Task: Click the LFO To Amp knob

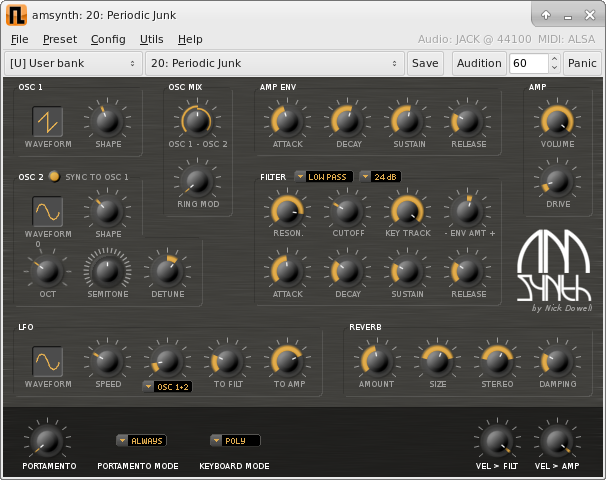Action: click(287, 361)
